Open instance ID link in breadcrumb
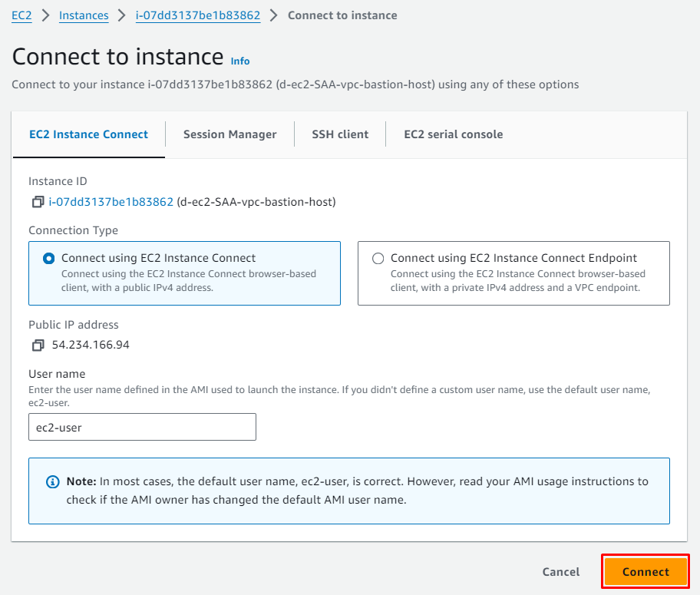700x595 pixels. coord(198,15)
